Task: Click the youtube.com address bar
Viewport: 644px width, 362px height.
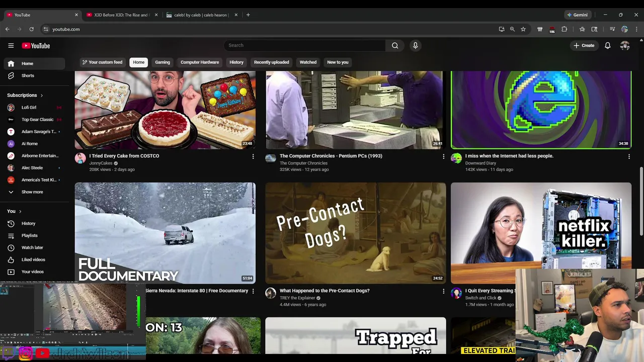Action: (x=272, y=29)
